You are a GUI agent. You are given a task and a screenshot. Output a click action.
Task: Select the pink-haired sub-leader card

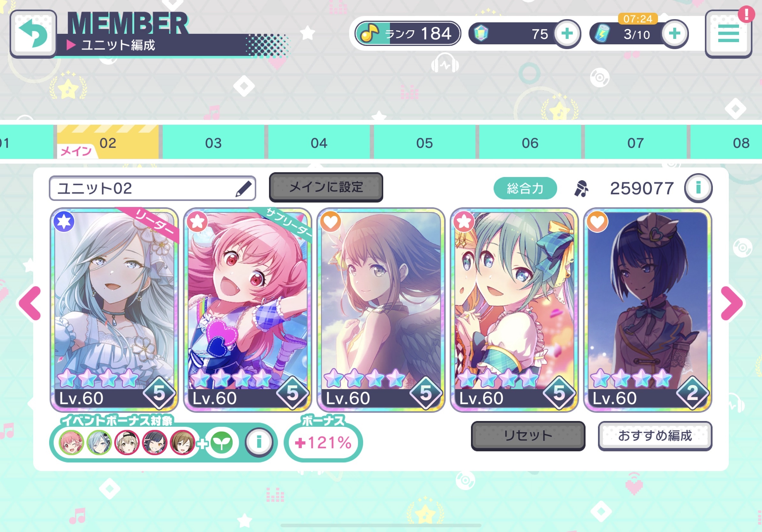coord(248,310)
